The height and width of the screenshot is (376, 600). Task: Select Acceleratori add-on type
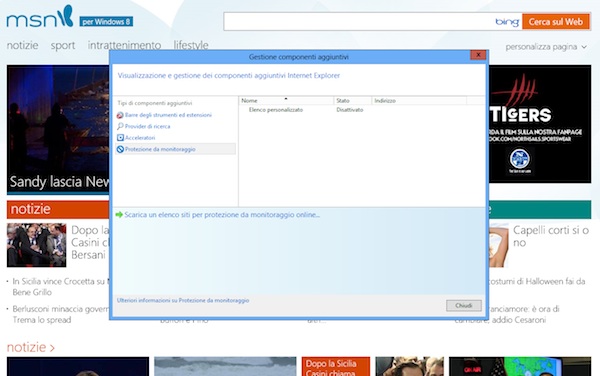[x=140, y=138]
